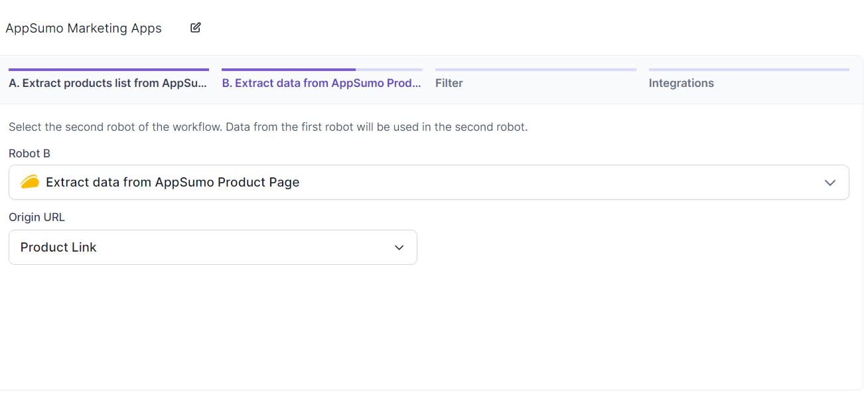Click the "AppSumo Marketing Apps" workflow title
The width and height of the screenshot is (868, 397).
(84, 29)
